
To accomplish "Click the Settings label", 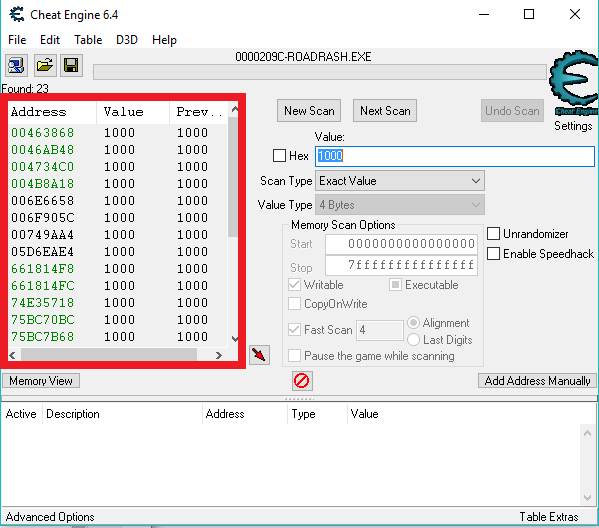I will pos(573,126).
